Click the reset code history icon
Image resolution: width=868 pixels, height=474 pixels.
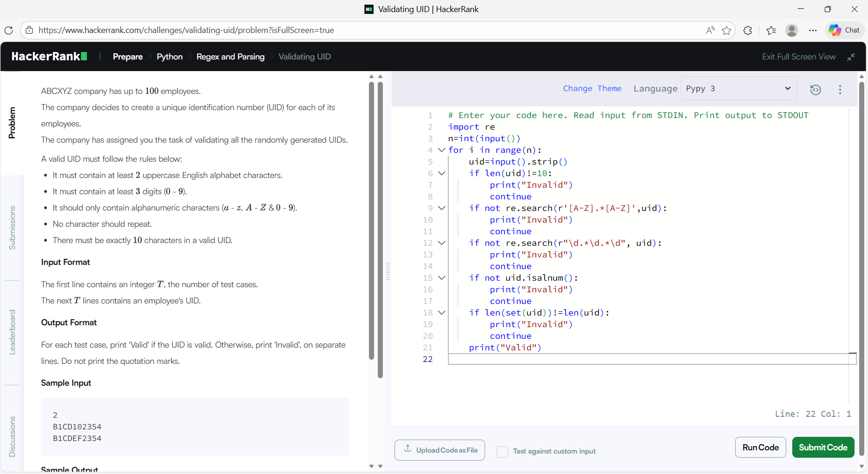point(815,90)
